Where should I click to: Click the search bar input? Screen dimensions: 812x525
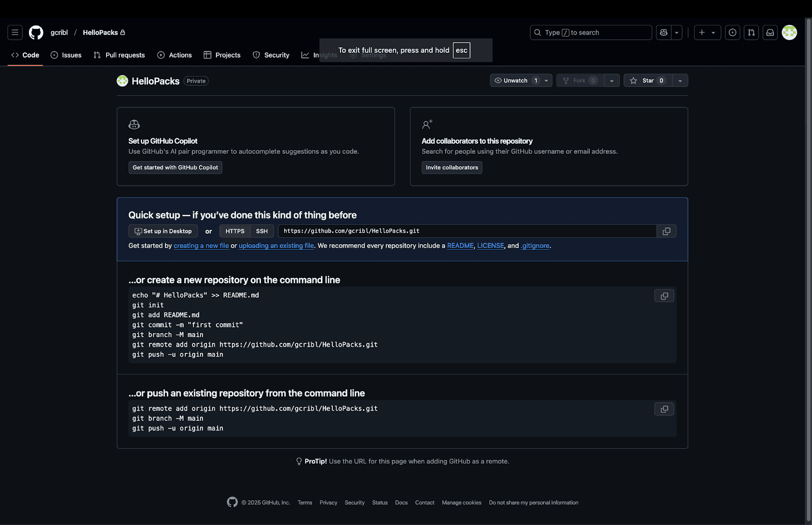tap(591, 32)
